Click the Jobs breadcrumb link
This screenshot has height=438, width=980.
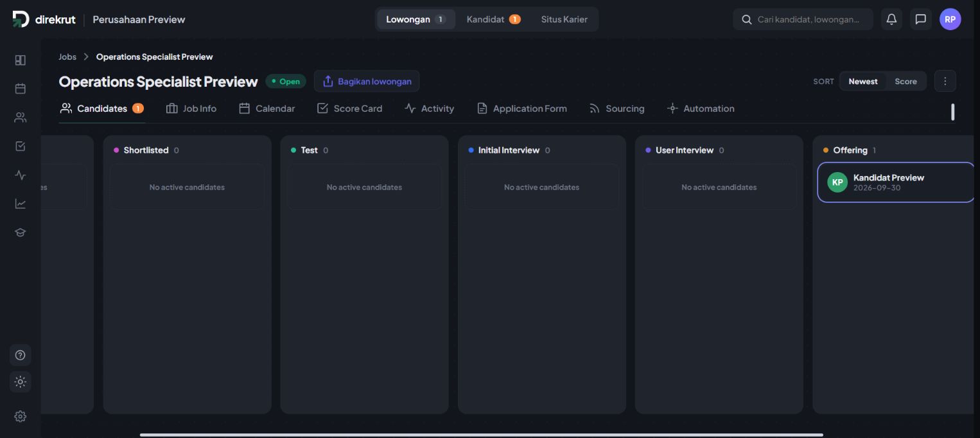tap(67, 57)
